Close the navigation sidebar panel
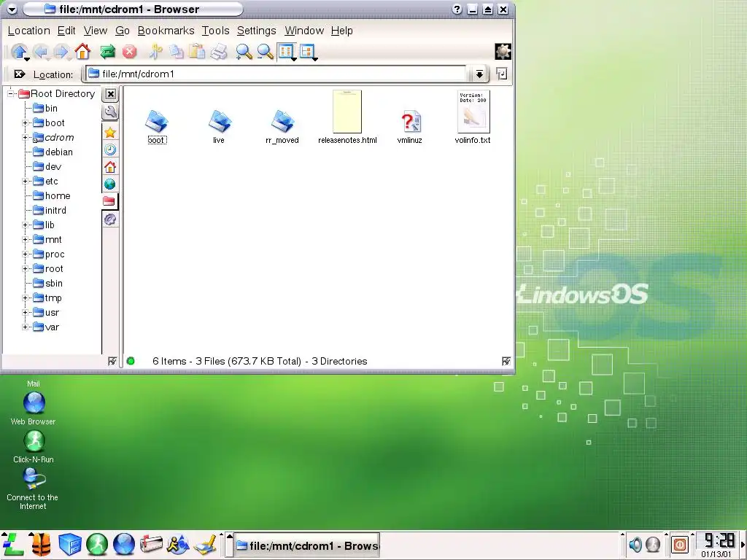This screenshot has width=747, height=560. click(x=111, y=94)
